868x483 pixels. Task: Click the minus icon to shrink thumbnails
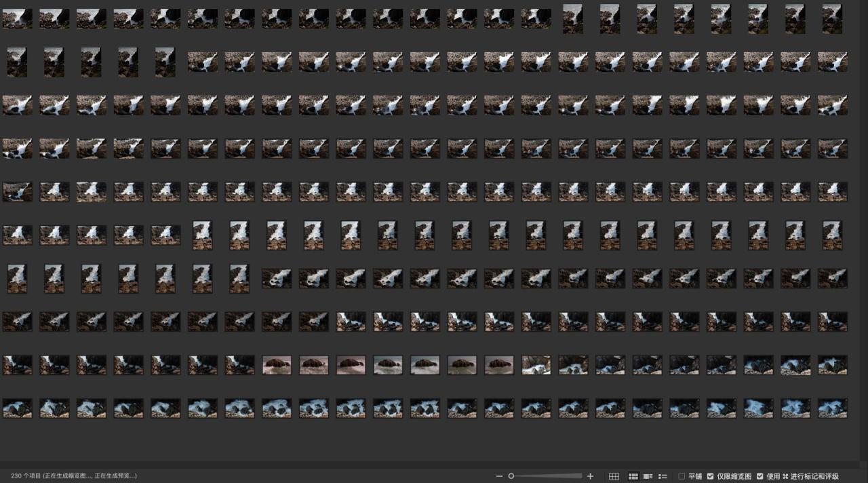coord(499,476)
